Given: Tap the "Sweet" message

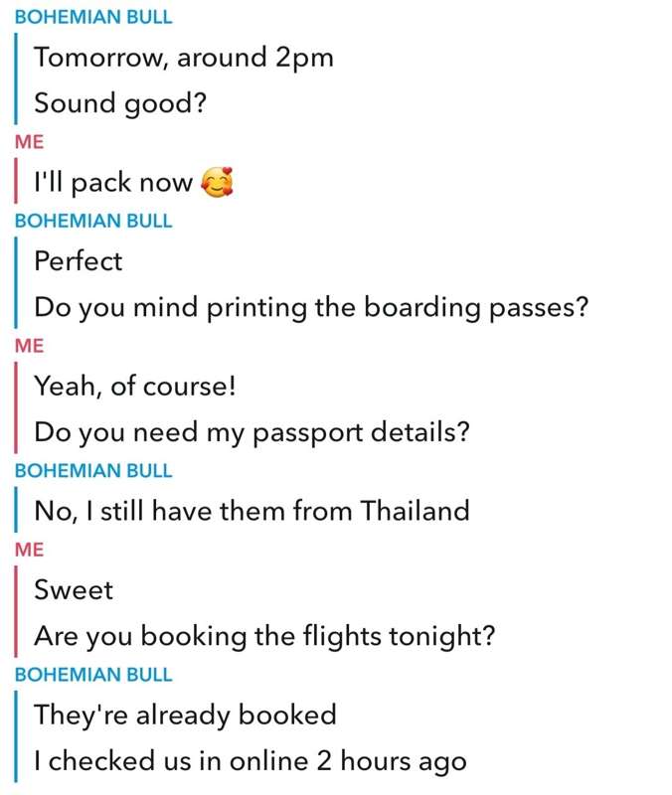Looking at the screenshot, I should click(x=74, y=589).
